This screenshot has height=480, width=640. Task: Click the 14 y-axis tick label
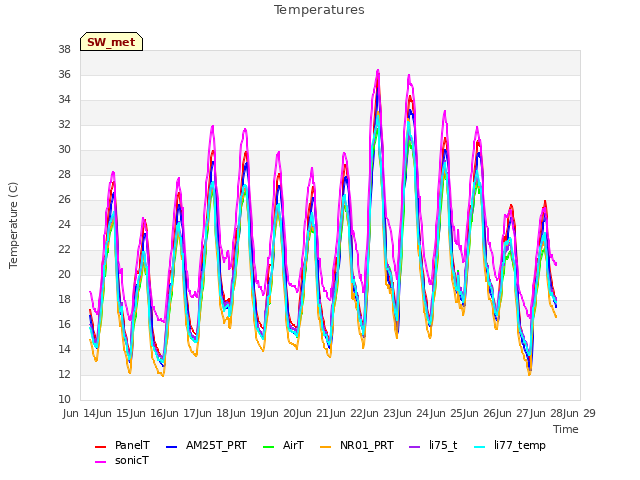(x=64, y=349)
